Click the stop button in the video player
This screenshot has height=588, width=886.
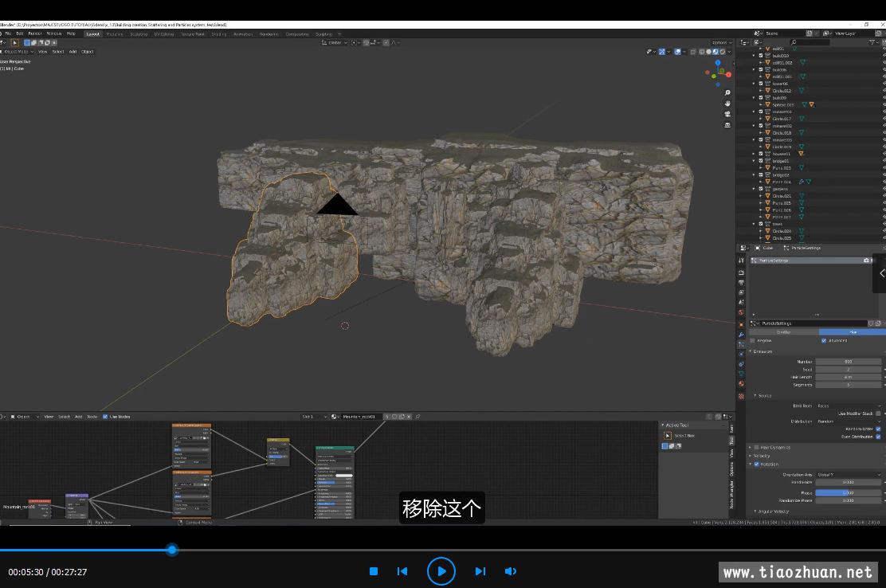point(374,571)
